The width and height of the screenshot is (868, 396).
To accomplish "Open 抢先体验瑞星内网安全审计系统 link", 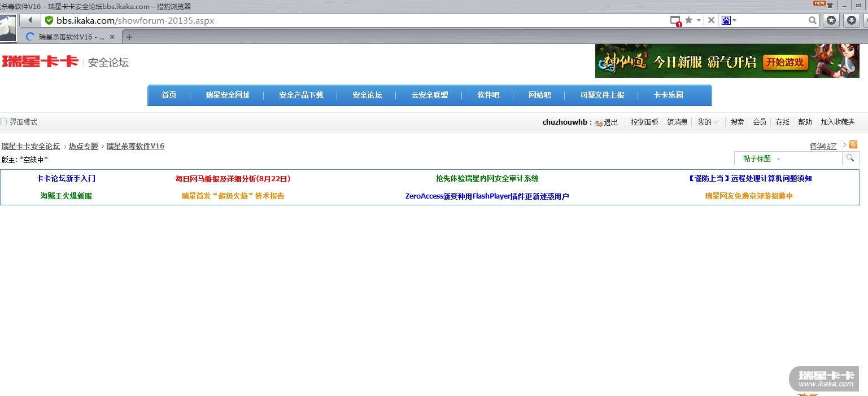I will coord(487,178).
